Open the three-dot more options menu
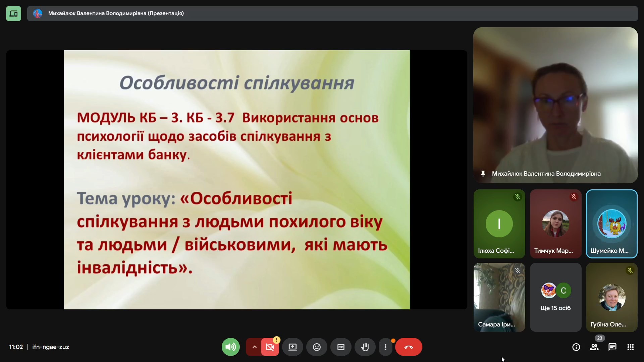The height and width of the screenshot is (362, 644). point(385,347)
